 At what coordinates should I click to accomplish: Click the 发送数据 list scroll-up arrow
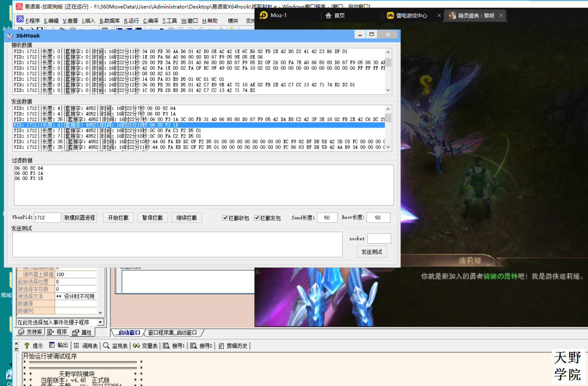pos(388,109)
